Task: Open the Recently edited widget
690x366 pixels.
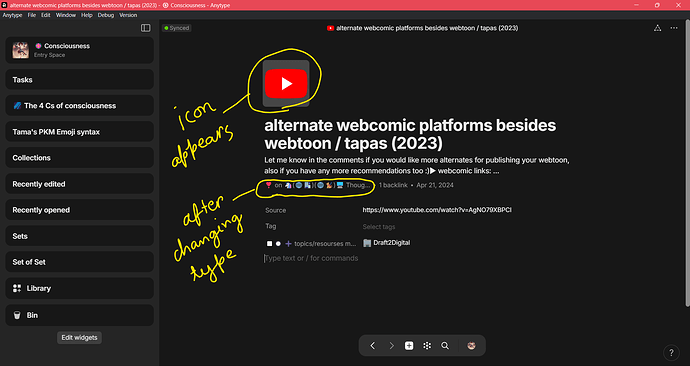Action: tap(80, 184)
